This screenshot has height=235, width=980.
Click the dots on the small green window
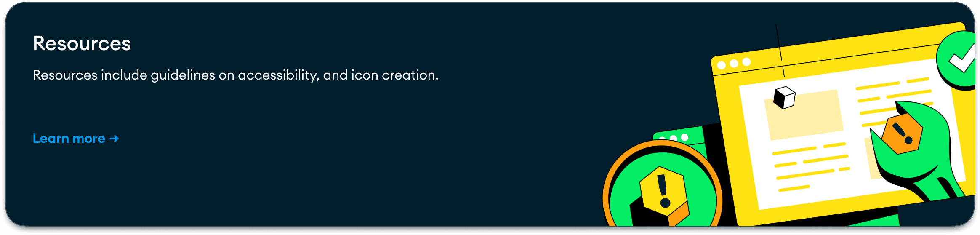[x=674, y=138]
